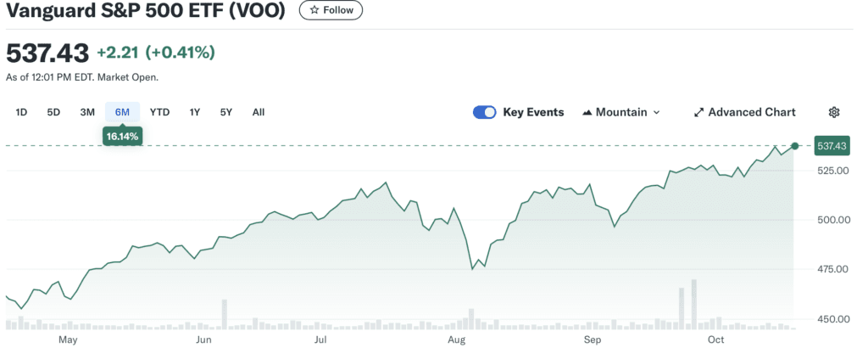The width and height of the screenshot is (868, 348).
Task: Switch chart to 1Y range
Action: (195, 112)
